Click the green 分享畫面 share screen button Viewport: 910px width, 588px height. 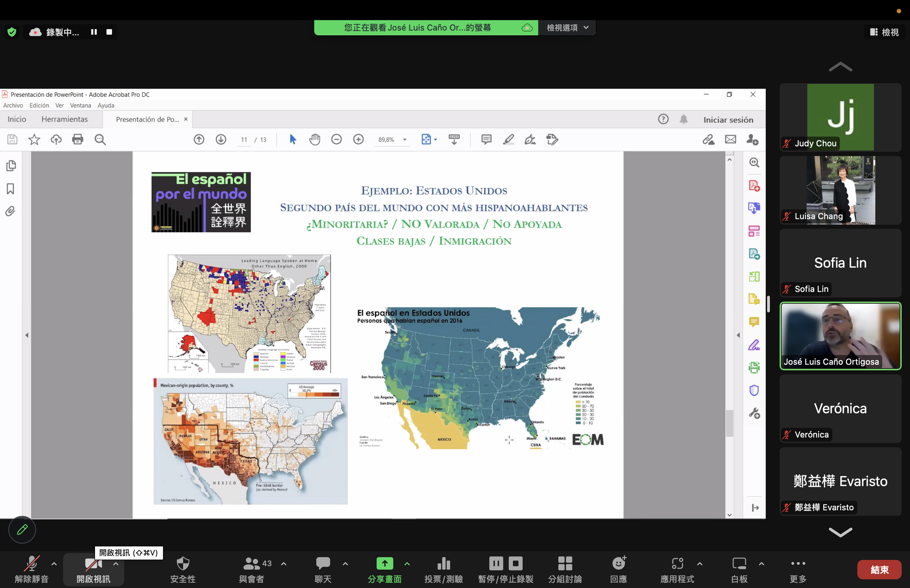385,569
